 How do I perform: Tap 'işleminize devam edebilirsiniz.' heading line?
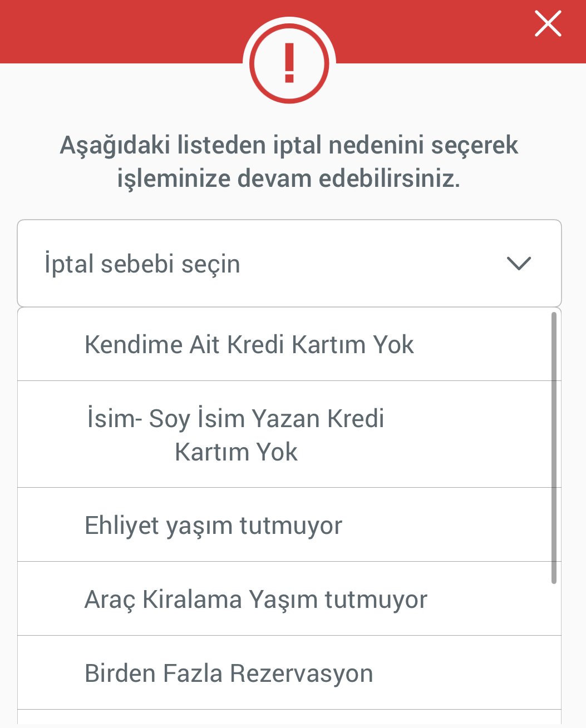289,179
